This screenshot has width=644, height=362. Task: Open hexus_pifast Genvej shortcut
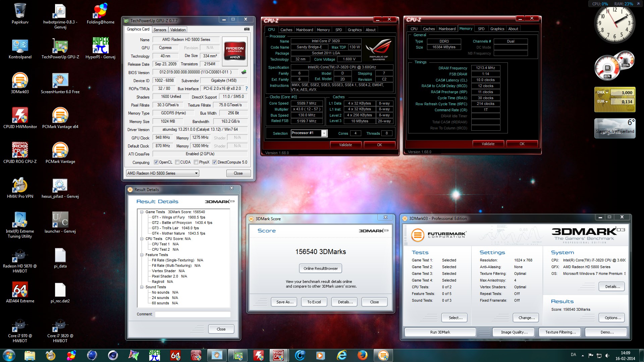60,188
